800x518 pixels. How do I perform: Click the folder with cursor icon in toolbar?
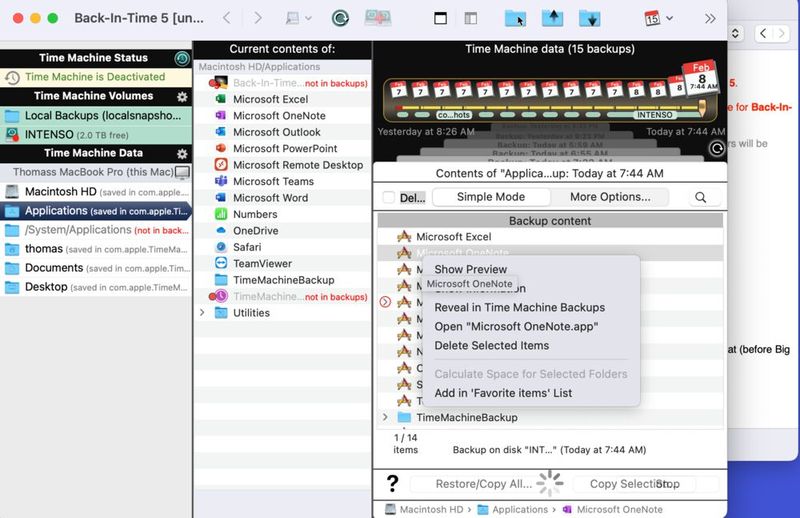[x=516, y=18]
